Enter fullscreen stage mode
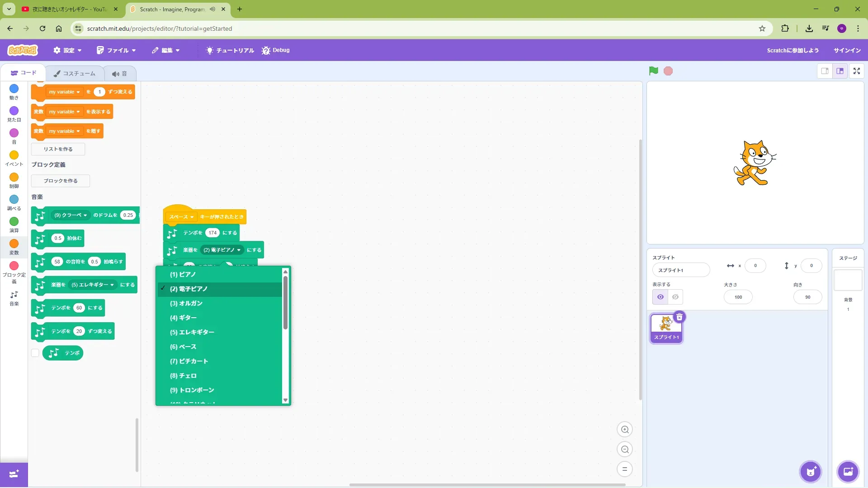The height and width of the screenshot is (488, 868). pos(856,71)
